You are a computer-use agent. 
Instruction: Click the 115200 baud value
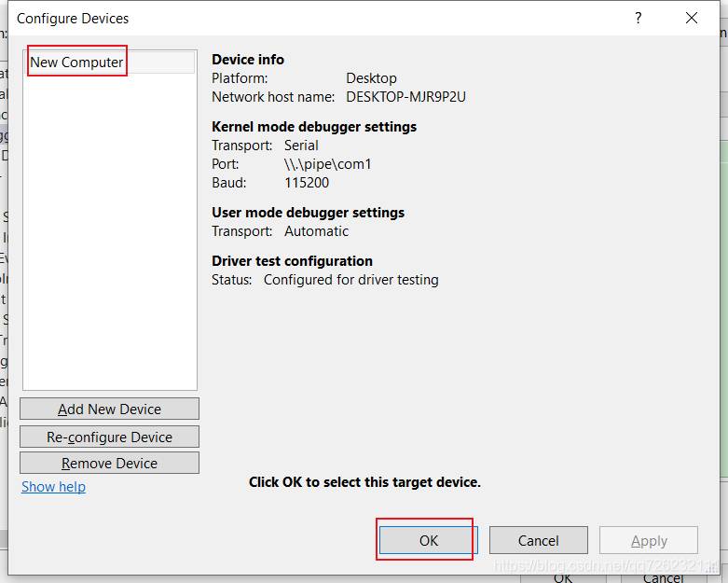(307, 183)
